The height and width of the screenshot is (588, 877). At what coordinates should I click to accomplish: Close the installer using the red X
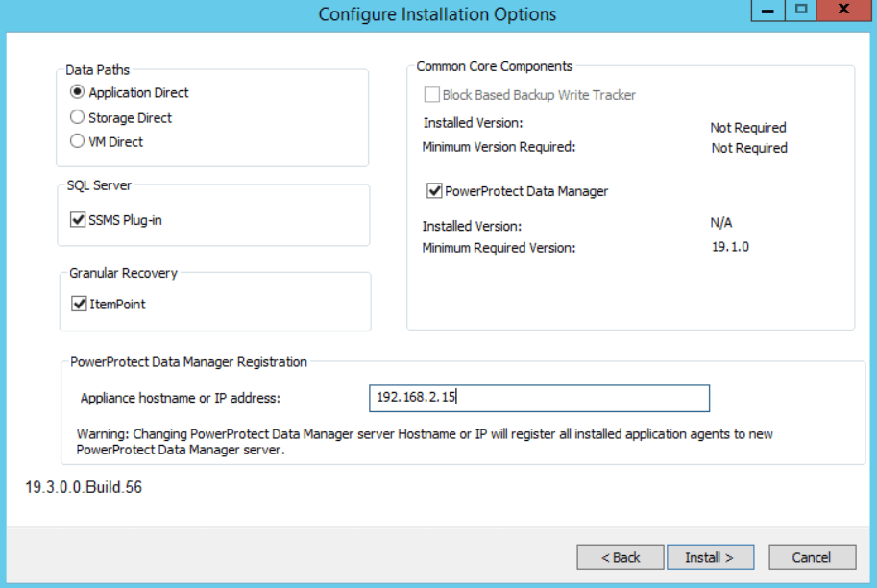(x=843, y=9)
